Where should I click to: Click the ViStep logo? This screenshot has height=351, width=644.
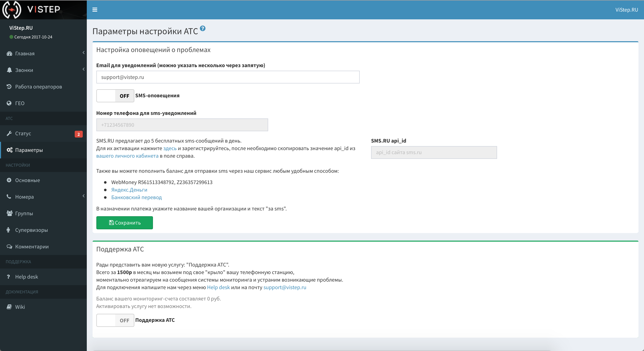(x=31, y=10)
